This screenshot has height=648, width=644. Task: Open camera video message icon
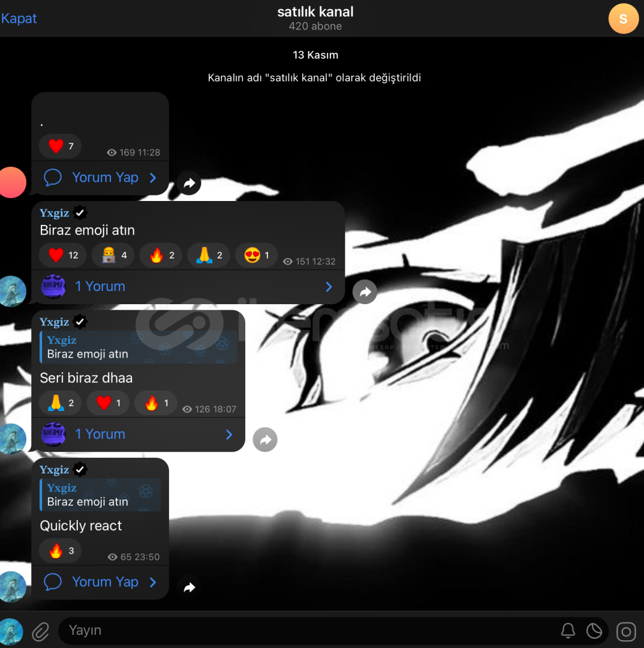(x=626, y=631)
